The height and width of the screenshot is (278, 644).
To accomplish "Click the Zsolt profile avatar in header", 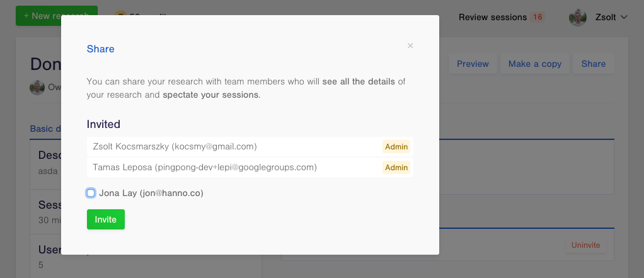I will (x=578, y=17).
